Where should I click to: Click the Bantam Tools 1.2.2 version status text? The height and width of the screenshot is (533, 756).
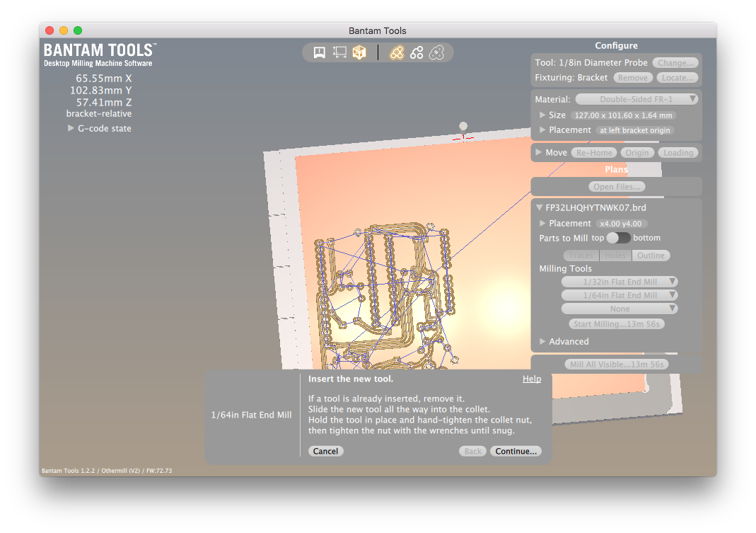pos(107,471)
